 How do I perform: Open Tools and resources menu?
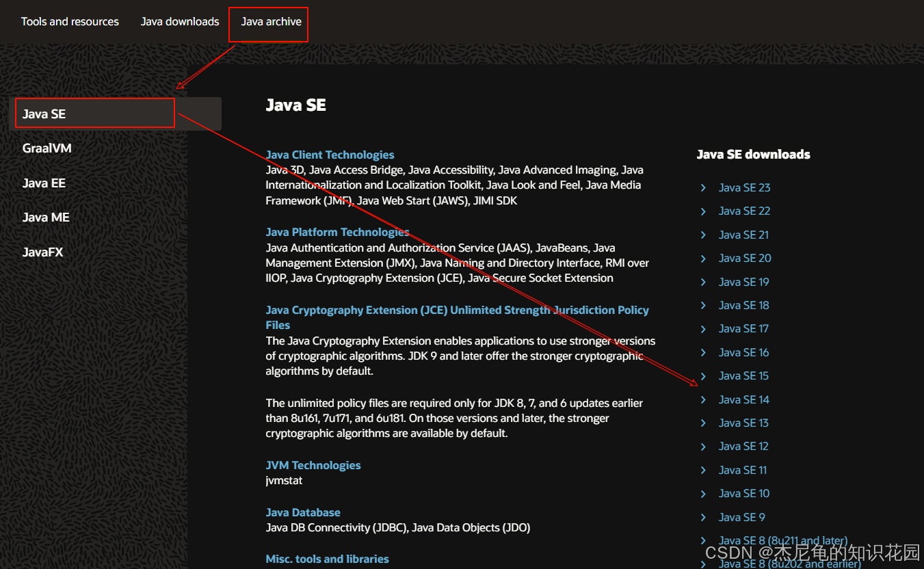tap(69, 21)
